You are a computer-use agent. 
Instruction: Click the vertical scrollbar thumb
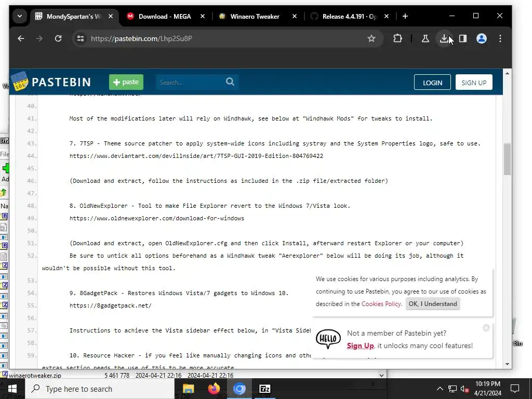pyautogui.click(x=507, y=159)
